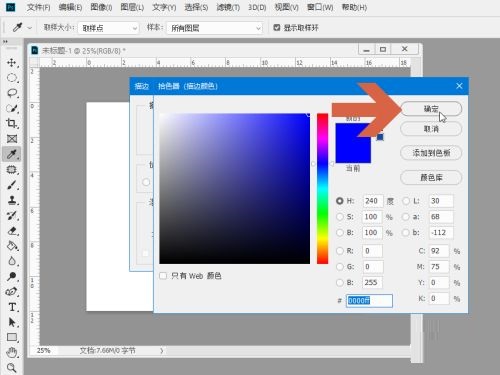Click the current blue color swatch
This screenshot has height=375, width=500.
point(353,153)
